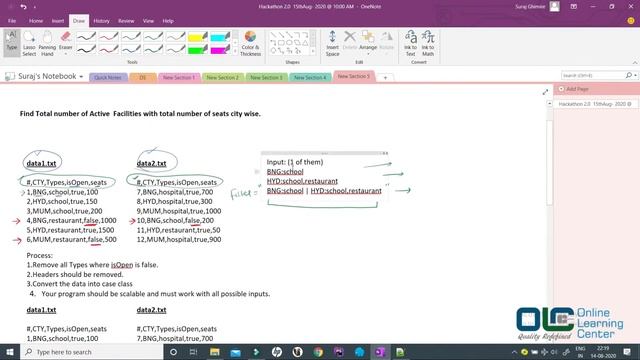
Task: Open File Explorer from taskbar
Action: pos(215,352)
